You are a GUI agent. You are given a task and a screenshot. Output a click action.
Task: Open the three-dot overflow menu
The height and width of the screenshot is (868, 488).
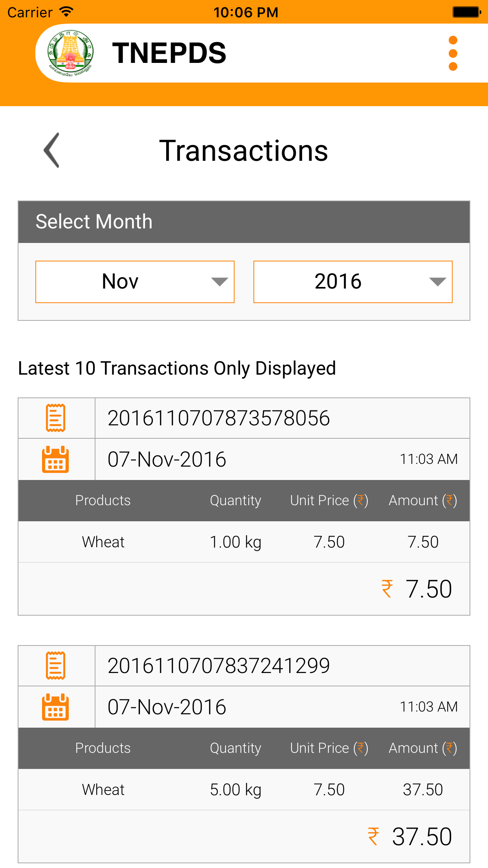click(453, 53)
